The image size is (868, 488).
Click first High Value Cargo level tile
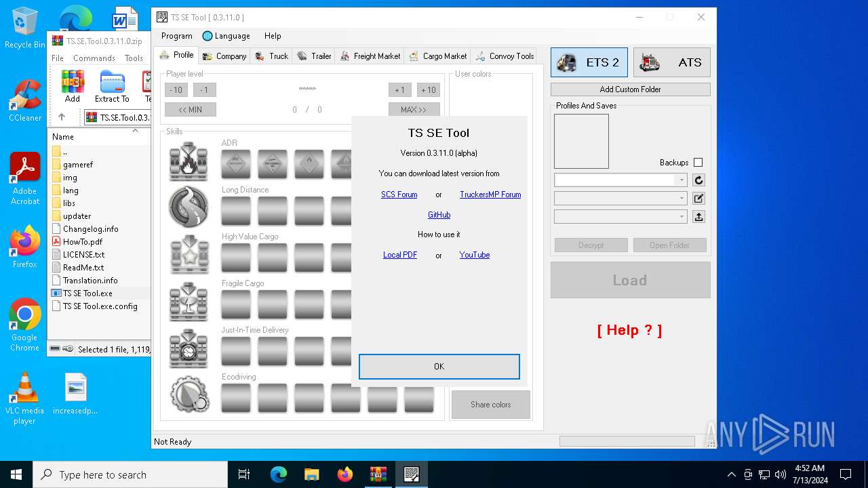pos(236,258)
